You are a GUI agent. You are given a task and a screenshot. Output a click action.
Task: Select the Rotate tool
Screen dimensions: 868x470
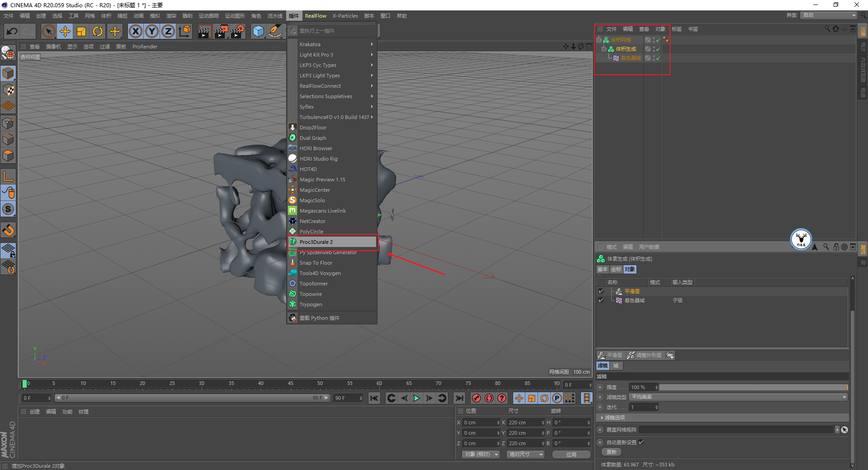[x=98, y=31]
